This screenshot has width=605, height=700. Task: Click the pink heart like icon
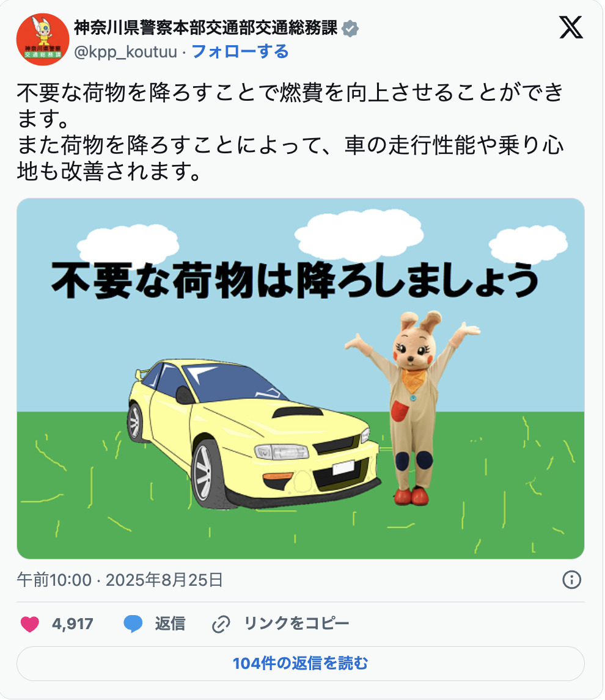point(30,624)
